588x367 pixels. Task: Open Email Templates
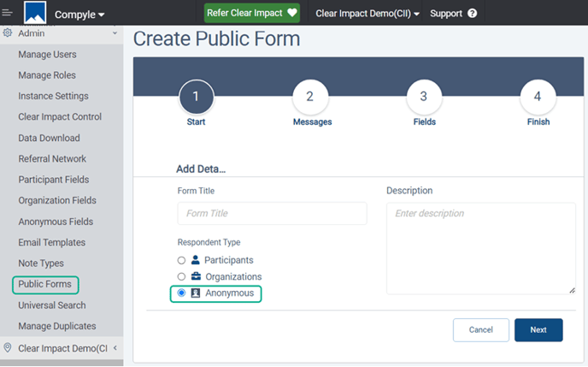point(52,242)
